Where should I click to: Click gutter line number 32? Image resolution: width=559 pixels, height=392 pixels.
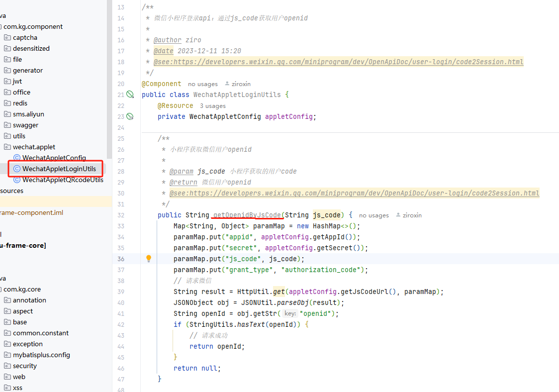pyautogui.click(x=121, y=215)
